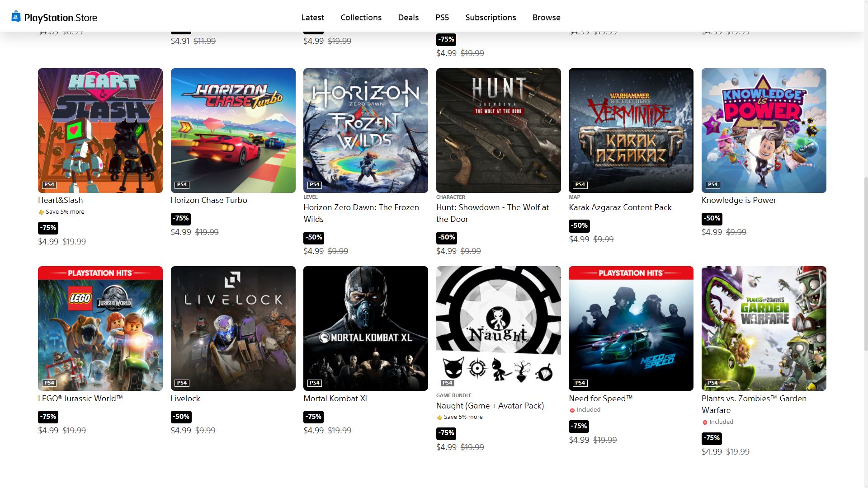Click the PS Plus icon under Naught bundle
This screenshot has height=488, width=868.
pyautogui.click(x=439, y=418)
